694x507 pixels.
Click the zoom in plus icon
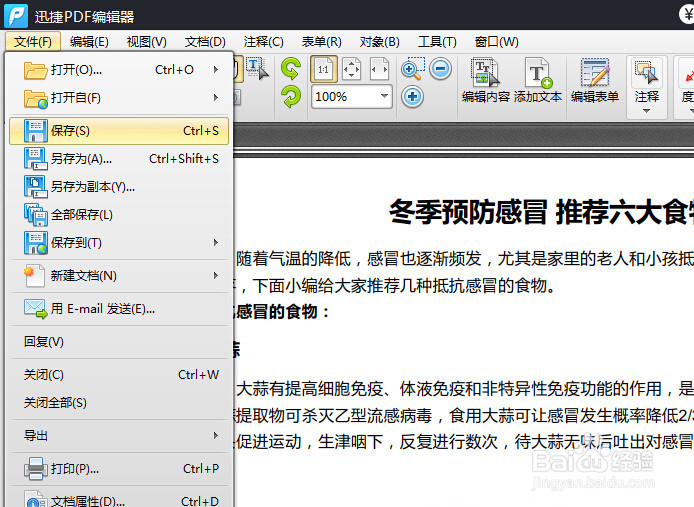(x=412, y=97)
